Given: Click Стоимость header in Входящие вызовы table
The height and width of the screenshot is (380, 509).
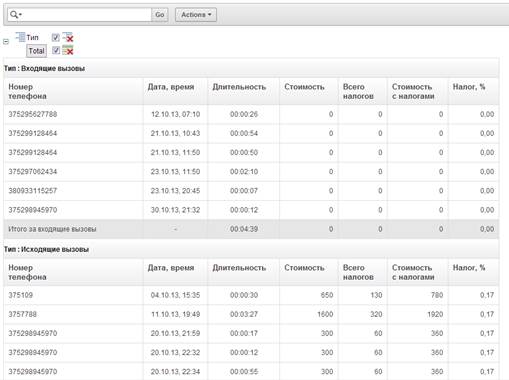Looking at the screenshot, I should point(304,87).
